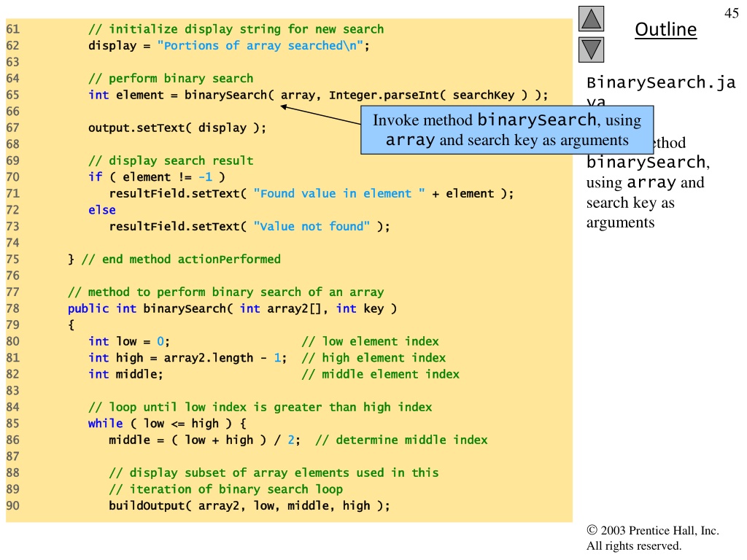Click comment "// loop until low index is greater than high index"

pos(260,408)
